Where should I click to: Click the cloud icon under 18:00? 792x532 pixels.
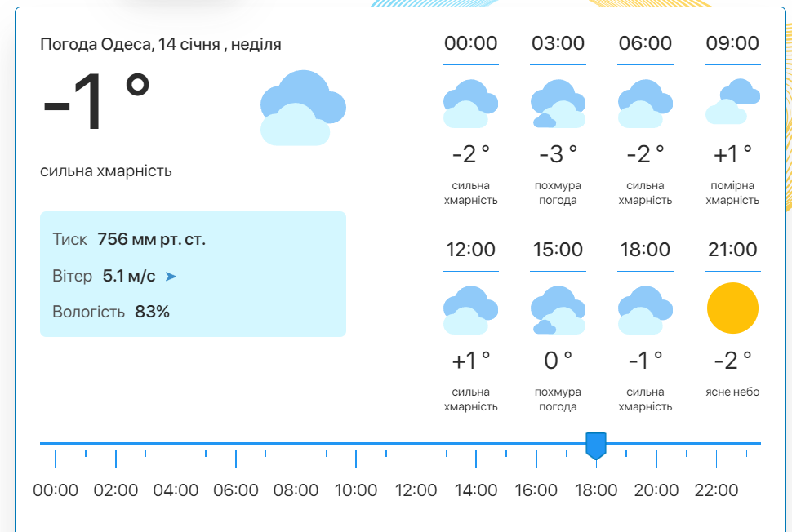645,310
